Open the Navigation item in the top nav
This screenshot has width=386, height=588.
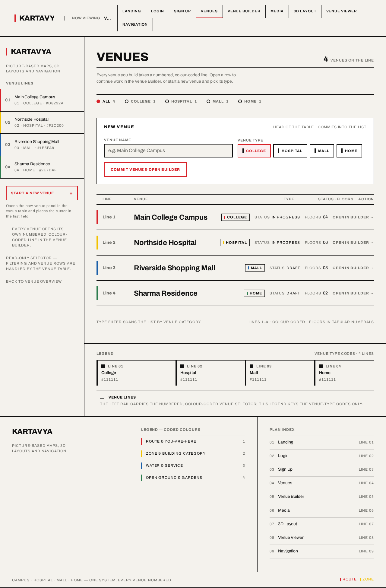[x=135, y=24]
